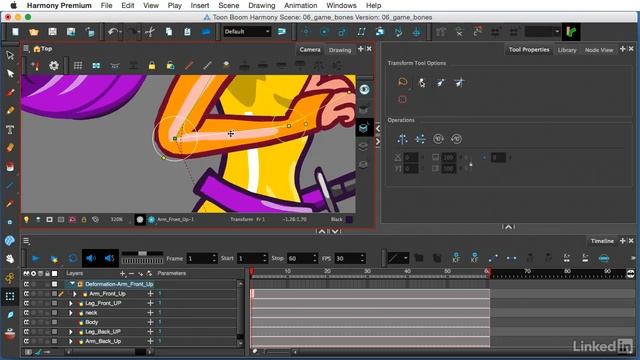Select the Eraser tool in left toolbar
Viewport: 640px width, 360px height.
tap(10, 148)
